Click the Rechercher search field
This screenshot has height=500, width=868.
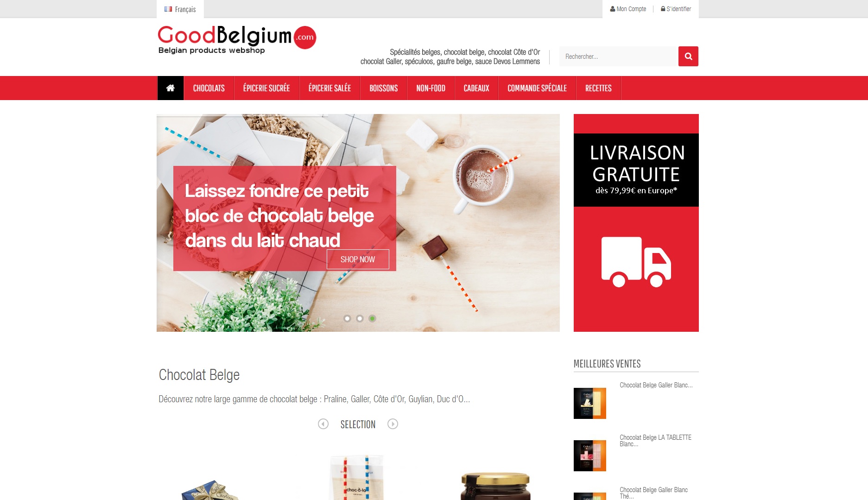point(619,57)
